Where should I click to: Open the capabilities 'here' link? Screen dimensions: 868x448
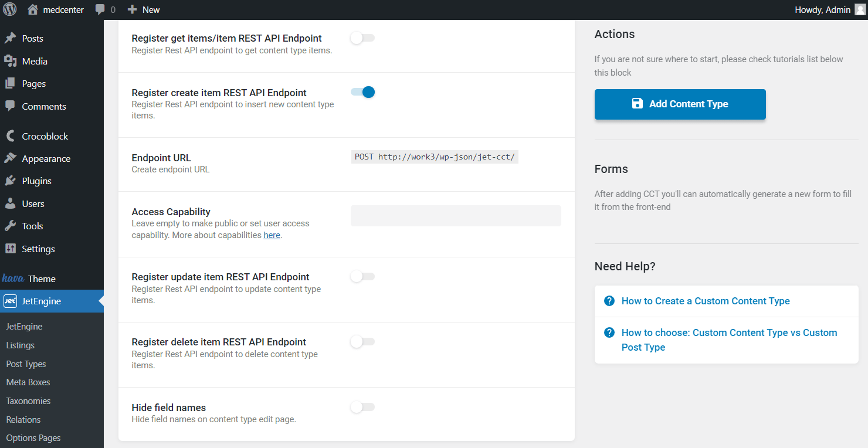tap(272, 235)
